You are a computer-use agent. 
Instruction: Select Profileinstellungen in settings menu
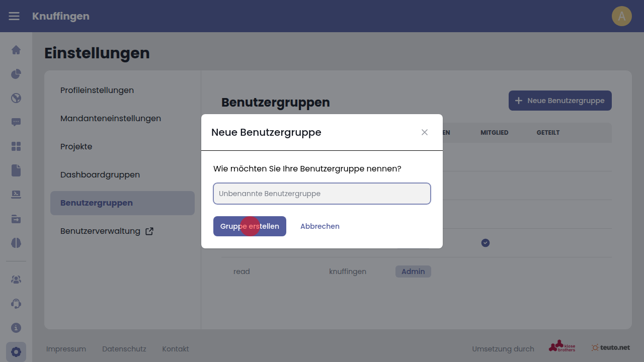point(97,90)
